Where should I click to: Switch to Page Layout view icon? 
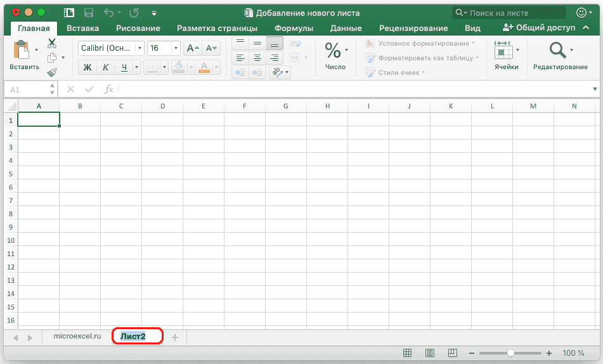click(x=430, y=353)
